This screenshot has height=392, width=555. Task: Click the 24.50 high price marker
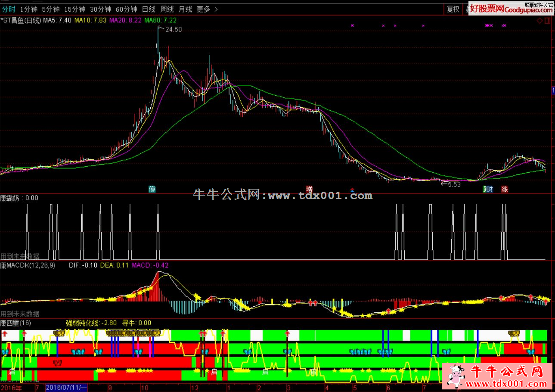coord(174,30)
